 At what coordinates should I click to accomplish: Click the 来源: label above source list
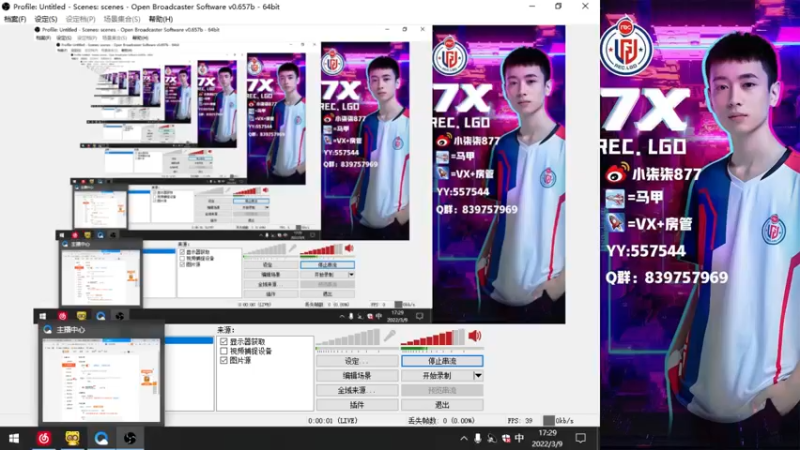click(x=226, y=330)
